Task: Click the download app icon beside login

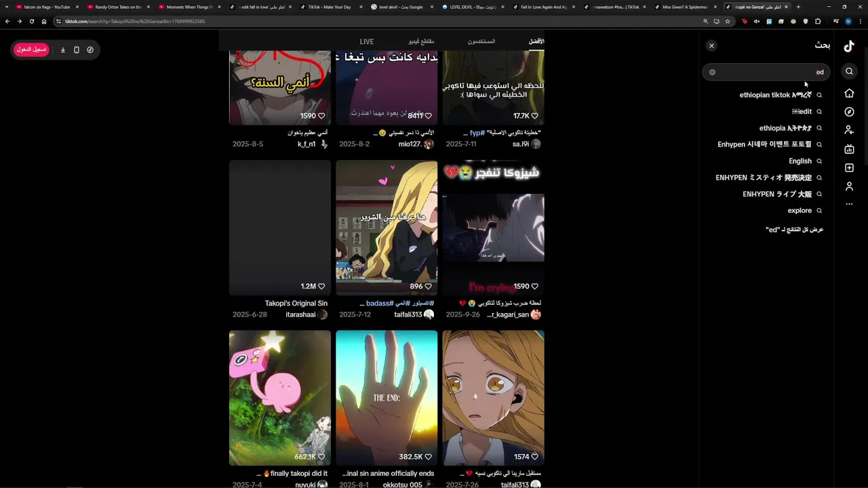Action: pyautogui.click(x=63, y=49)
